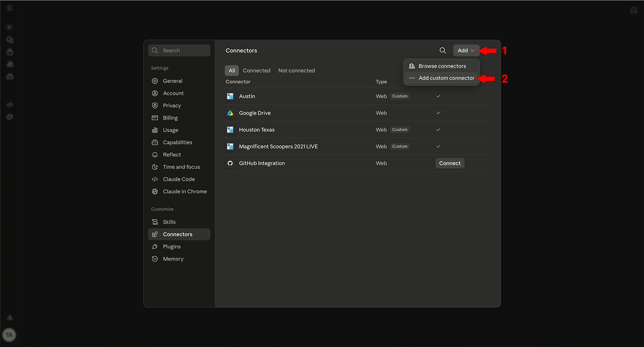
Task: Click the GitHub logo icon
Action: (230, 163)
